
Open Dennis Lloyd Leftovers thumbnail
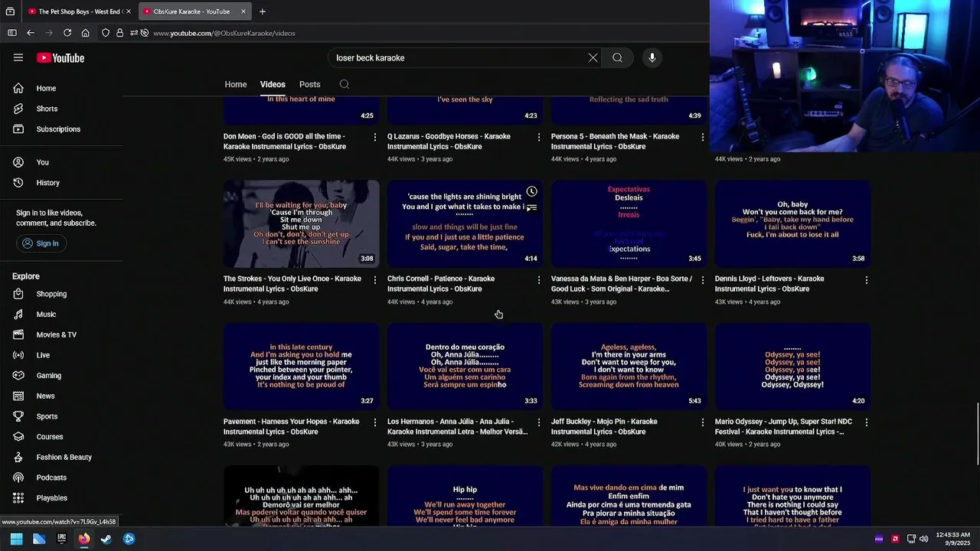[x=792, y=223]
